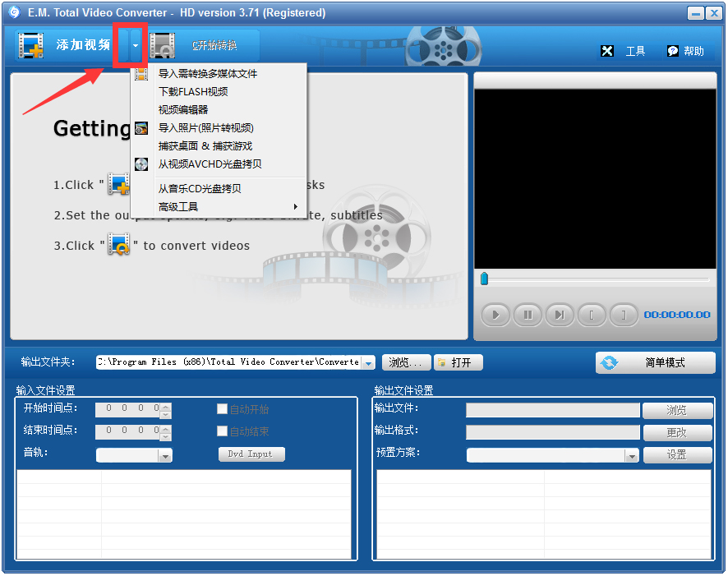Viewport: 728px width, 576px height.
Task: Click the 打开 (Open) button
Action: point(458,362)
